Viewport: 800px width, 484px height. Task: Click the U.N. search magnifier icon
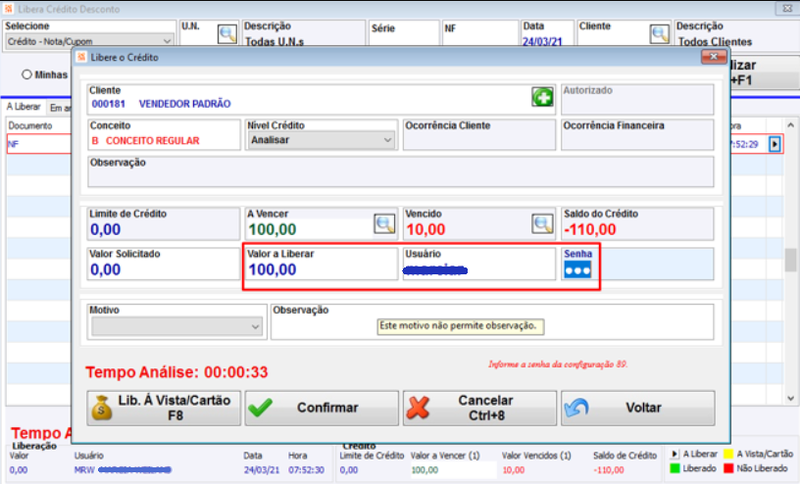[x=227, y=34]
